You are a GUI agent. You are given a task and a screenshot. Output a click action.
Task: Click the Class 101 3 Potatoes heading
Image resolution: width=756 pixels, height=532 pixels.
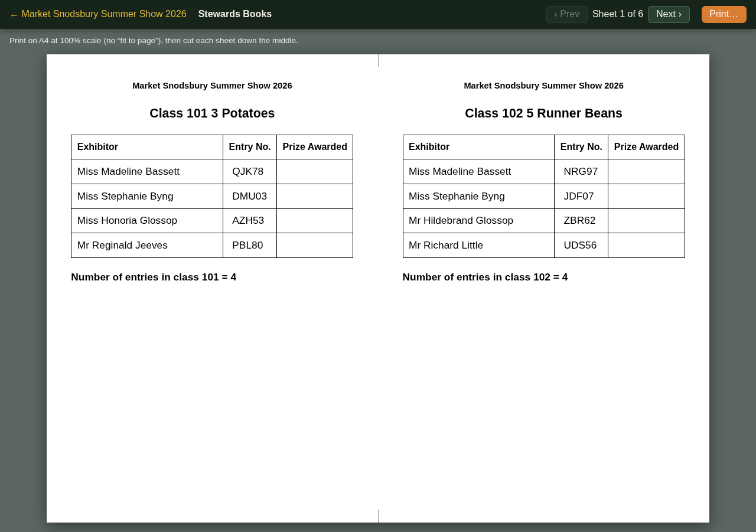[x=212, y=113]
